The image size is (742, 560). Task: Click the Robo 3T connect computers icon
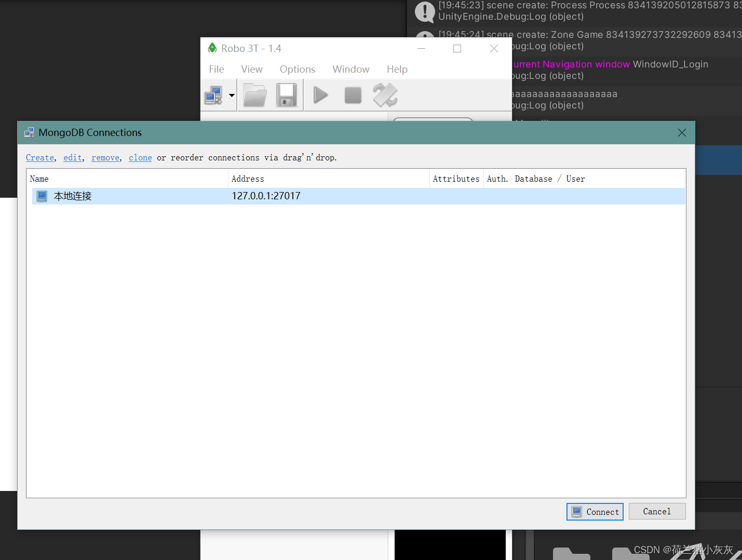pyautogui.click(x=213, y=95)
